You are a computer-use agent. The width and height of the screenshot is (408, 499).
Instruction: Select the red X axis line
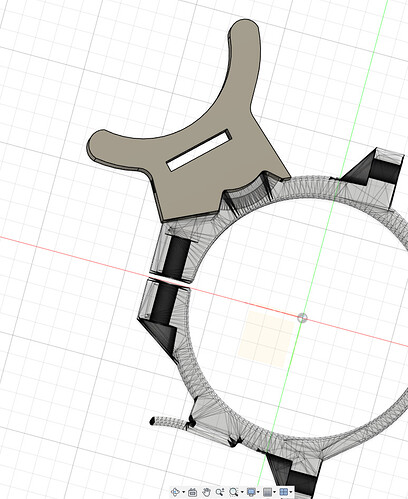click(x=67, y=254)
